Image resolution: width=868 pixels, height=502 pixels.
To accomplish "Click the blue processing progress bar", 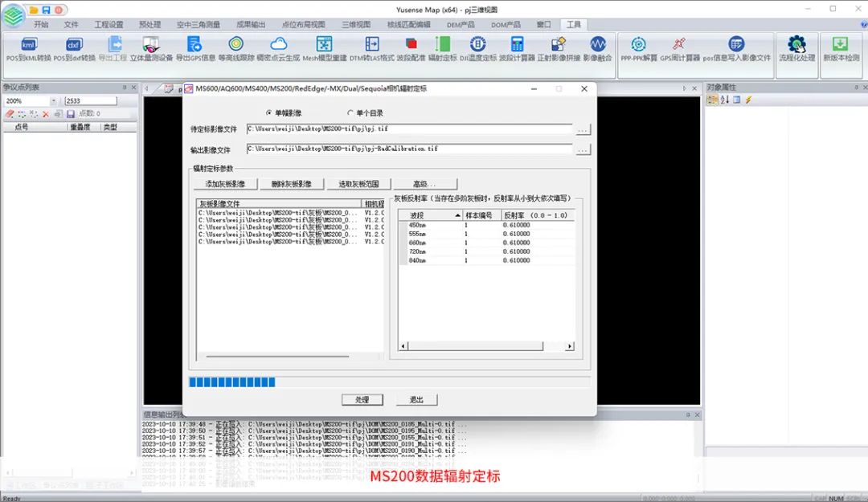I will point(232,382).
